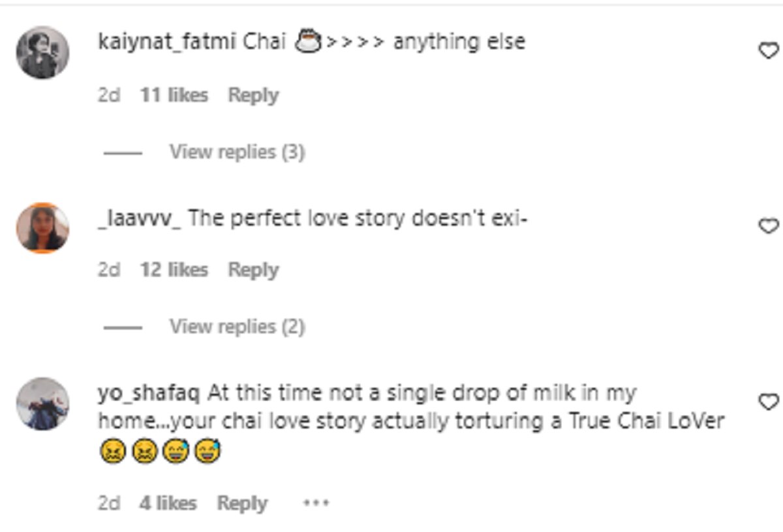
Task: Visit the _laavvv_ username link
Action: click(x=139, y=218)
